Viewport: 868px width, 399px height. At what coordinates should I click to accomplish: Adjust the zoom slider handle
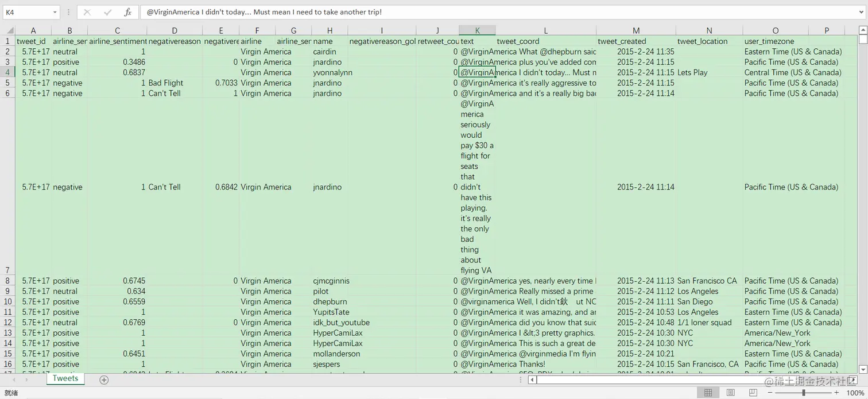point(803,393)
